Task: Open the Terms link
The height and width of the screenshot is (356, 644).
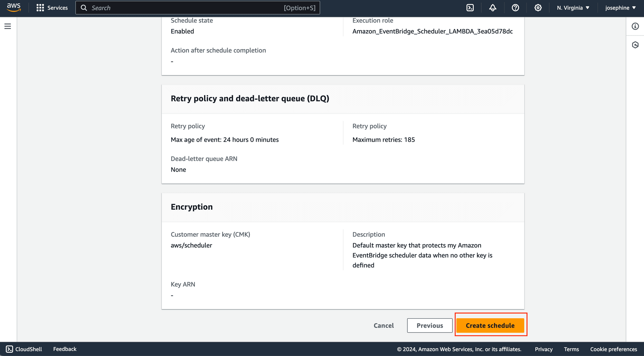Action: (x=571, y=349)
